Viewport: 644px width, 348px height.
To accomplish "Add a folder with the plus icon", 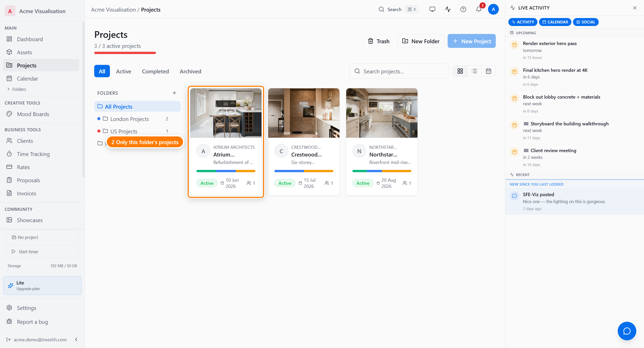I will coord(174,93).
